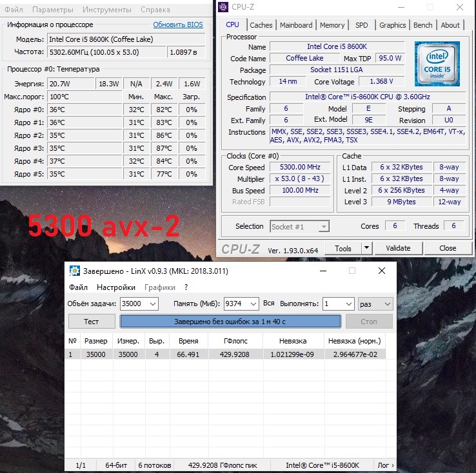Click the Вся memory button in LinX
476x473 pixels.
point(269,304)
